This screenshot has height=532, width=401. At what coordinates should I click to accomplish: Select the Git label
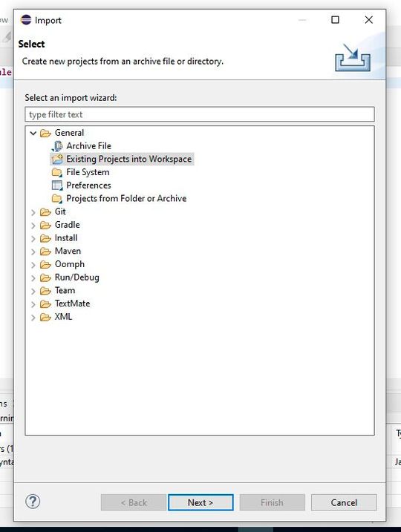coord(60,211)
